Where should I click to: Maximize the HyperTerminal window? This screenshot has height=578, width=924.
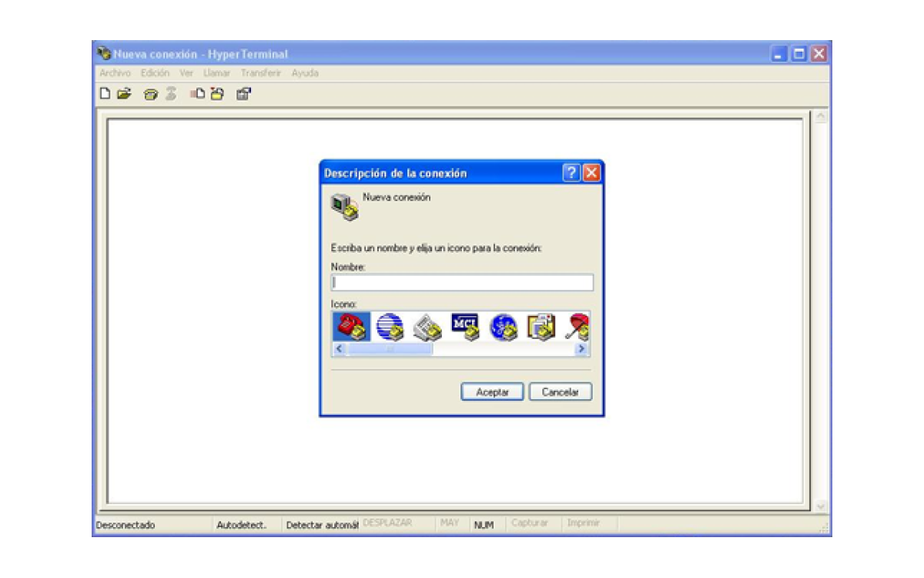click(x=799, y=54)
